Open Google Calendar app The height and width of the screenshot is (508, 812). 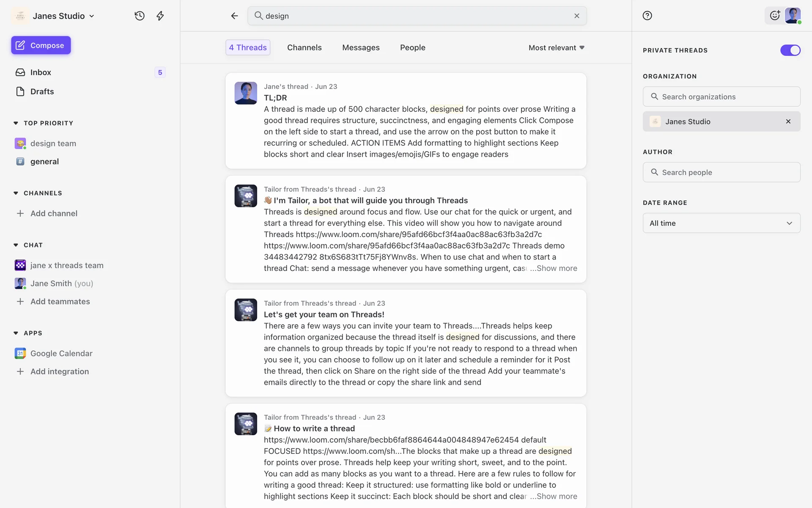pyautogui.click(x=61, y=353)
